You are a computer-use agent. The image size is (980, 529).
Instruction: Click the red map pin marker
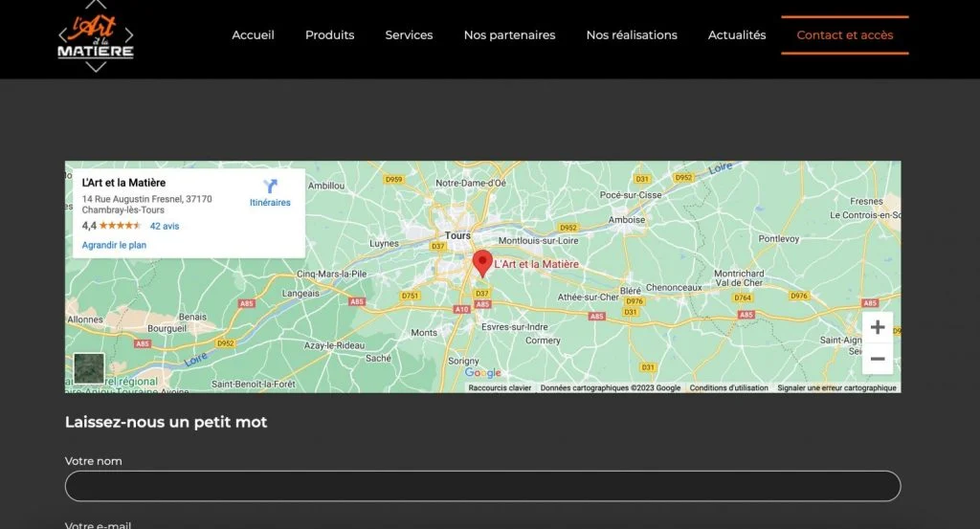point(482,264)
